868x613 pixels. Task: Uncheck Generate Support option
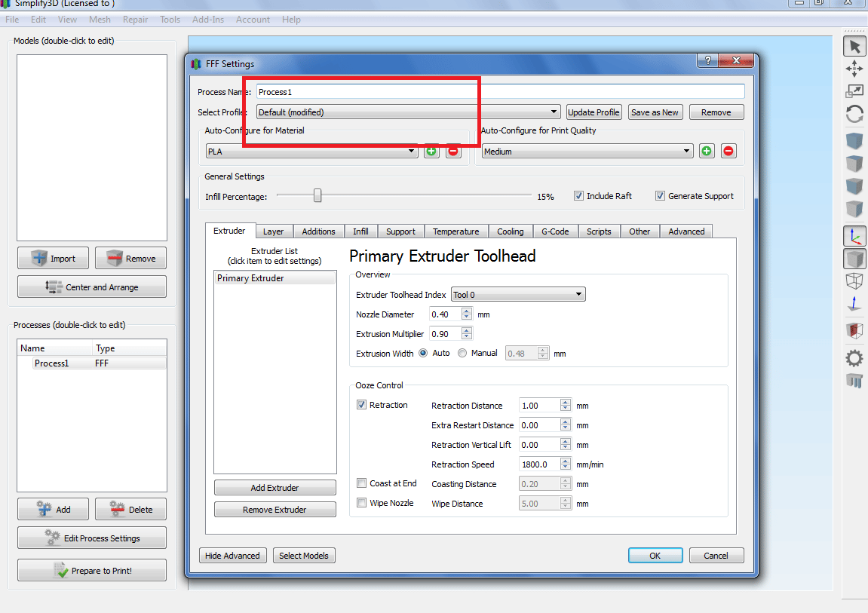tap(660, 196)
